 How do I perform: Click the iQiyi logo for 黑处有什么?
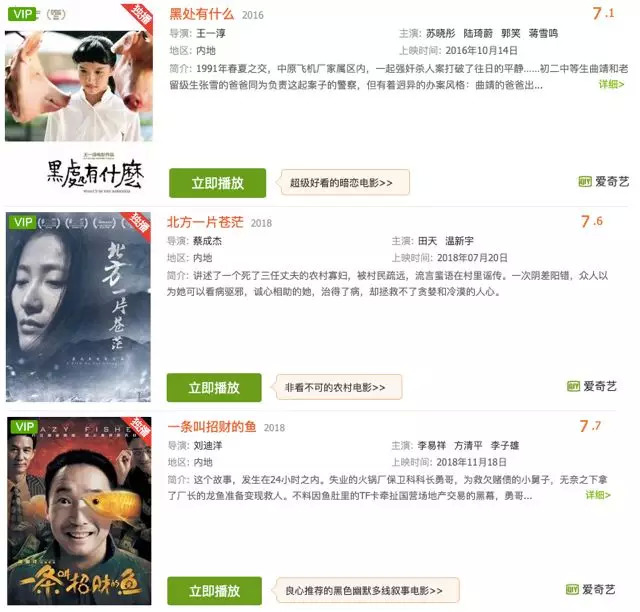point(604,182)
